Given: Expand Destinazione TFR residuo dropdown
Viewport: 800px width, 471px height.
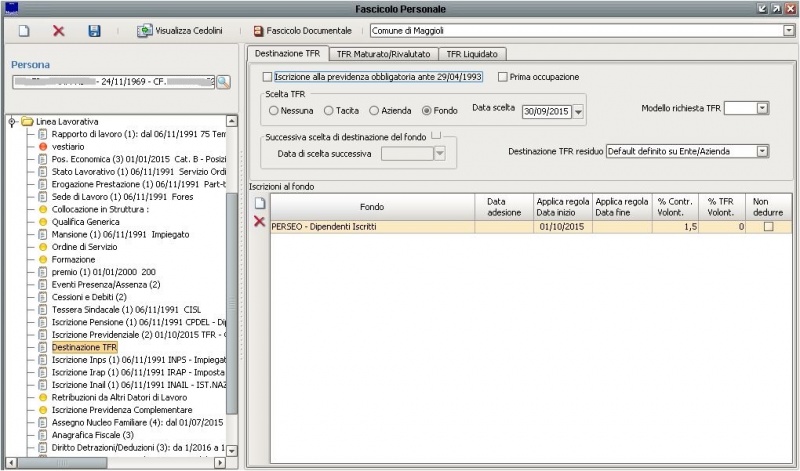Looking at the screenshot, I should [x=762, y=151].
